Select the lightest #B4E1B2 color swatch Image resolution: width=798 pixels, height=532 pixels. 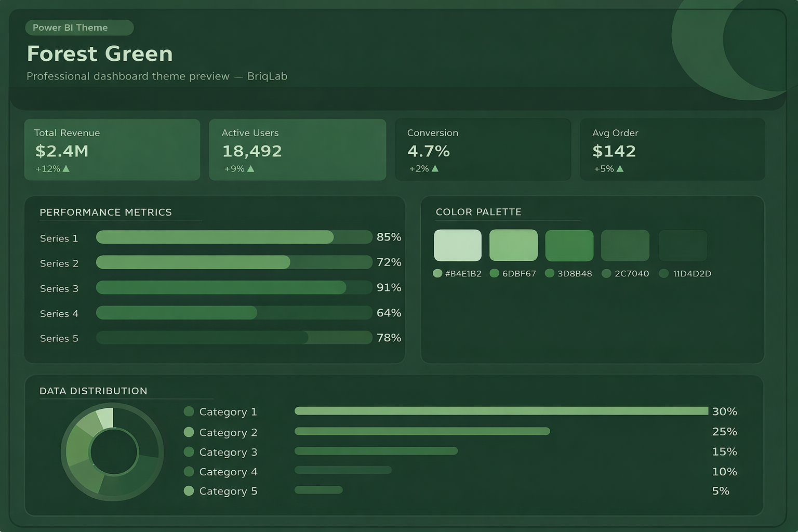(x=458, y=245)
